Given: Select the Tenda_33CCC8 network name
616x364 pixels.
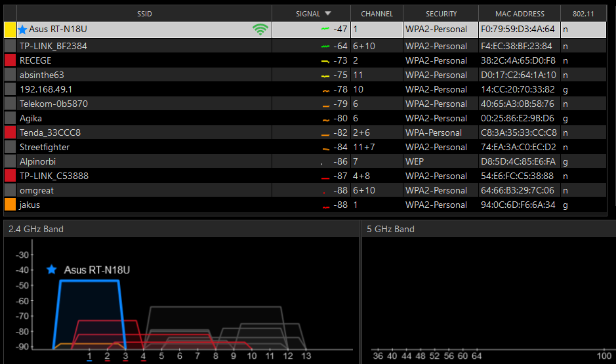Looking at the screenshot, I should (50, 132).
